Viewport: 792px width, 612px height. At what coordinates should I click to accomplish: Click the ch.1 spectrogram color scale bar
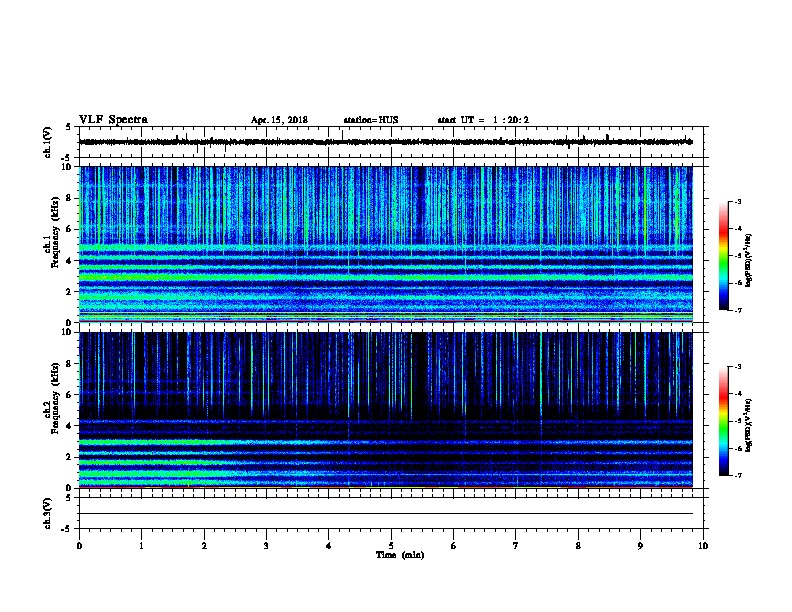[x=724, y=256]
